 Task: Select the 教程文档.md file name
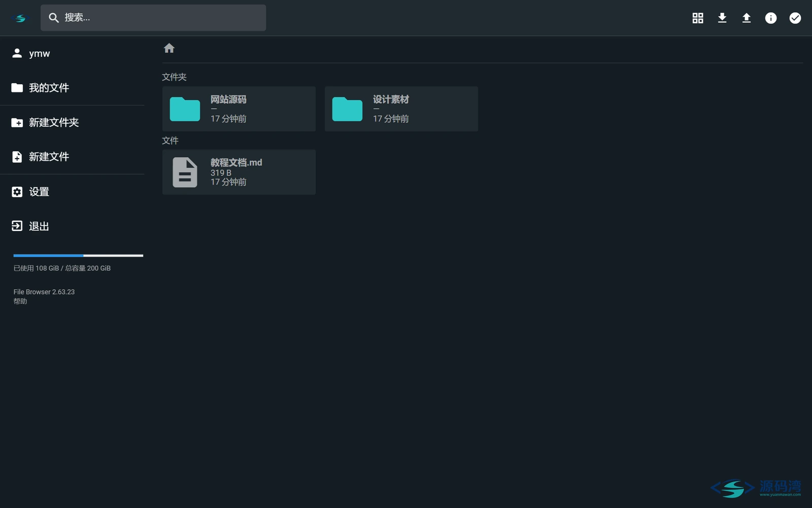coord(236,163)
